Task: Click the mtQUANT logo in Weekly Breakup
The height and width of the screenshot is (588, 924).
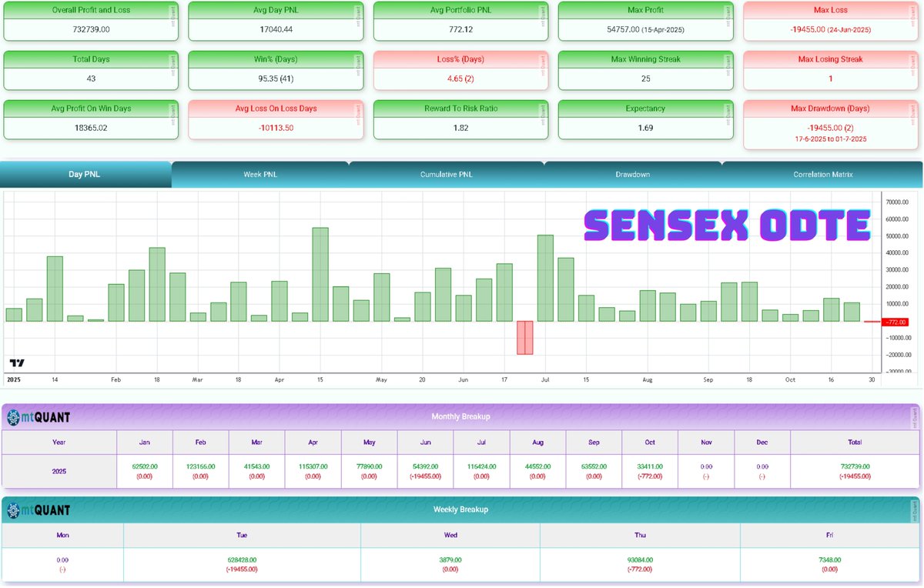Action: click(x=38, y=509)
